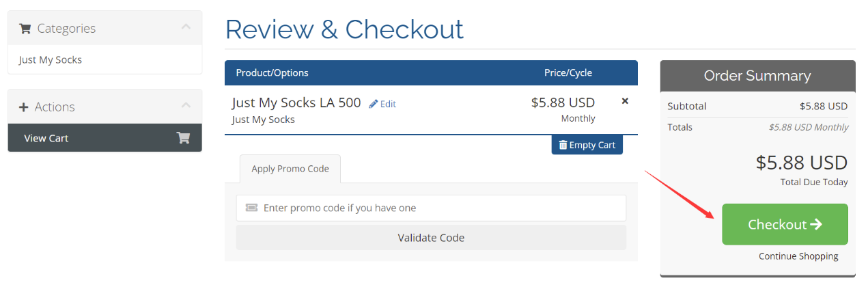
Task: Collapse the Categories panel chevron
Action: click(186, 27)
